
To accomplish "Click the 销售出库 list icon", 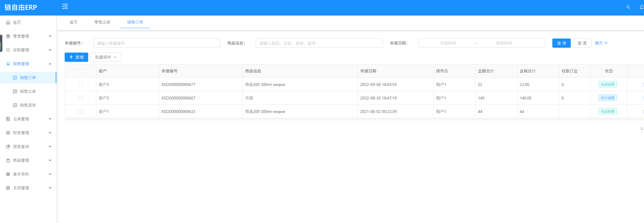I will [15, 91].
